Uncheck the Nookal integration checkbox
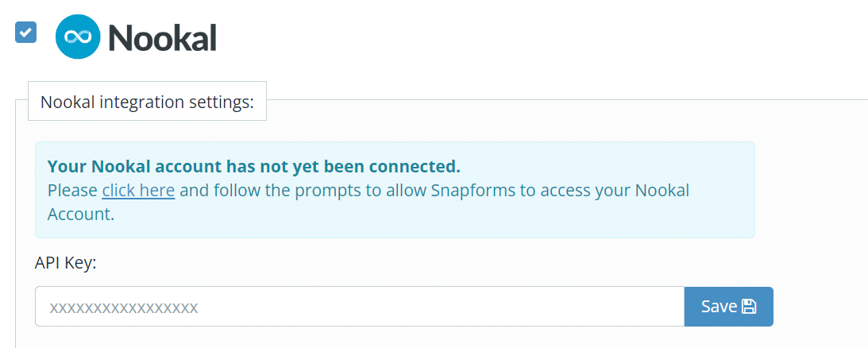 (26, 32)
